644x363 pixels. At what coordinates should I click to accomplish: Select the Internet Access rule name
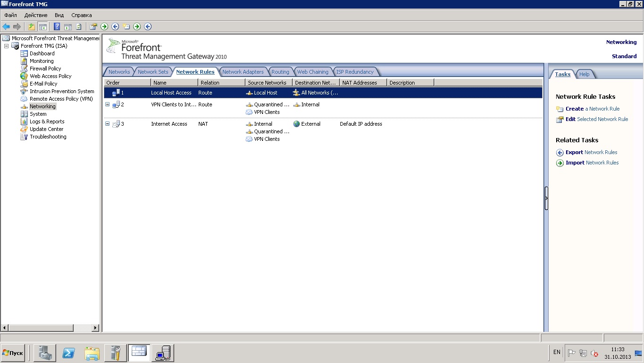169,124
